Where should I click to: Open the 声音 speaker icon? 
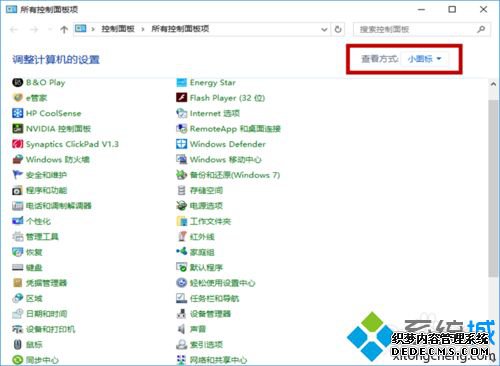[x=181, y=329]
